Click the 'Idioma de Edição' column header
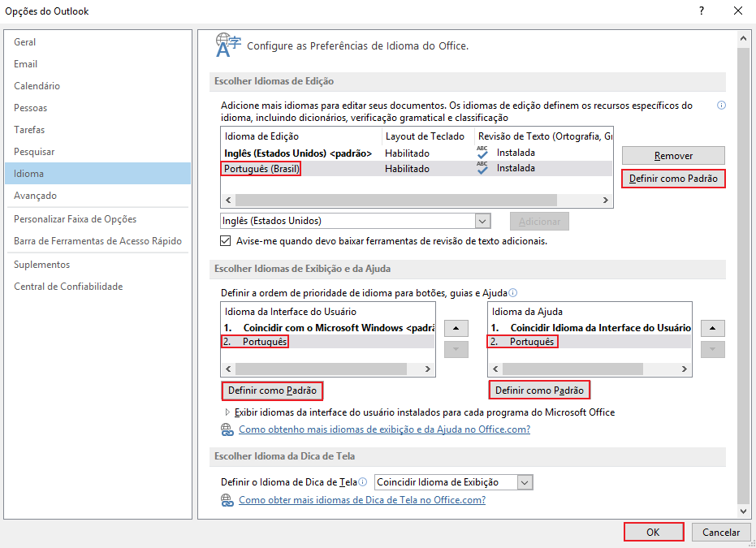Screen dimensions: 756x548 (x=302, y=136)
